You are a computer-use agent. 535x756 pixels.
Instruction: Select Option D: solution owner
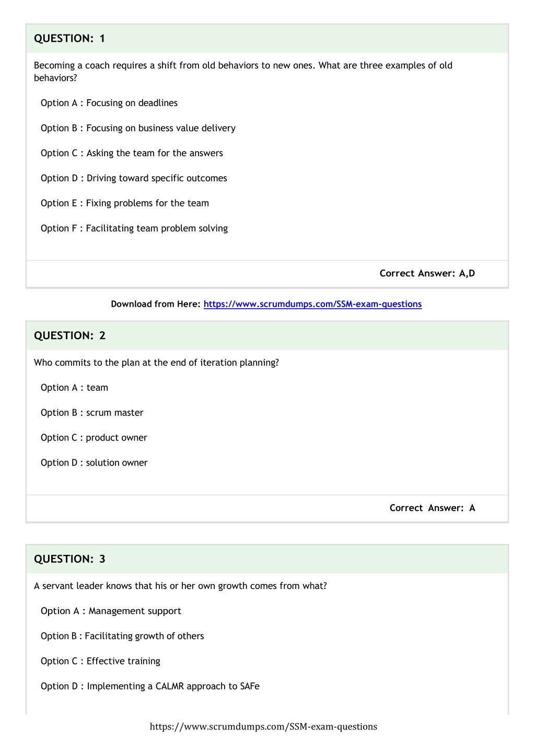click(94, 463)
